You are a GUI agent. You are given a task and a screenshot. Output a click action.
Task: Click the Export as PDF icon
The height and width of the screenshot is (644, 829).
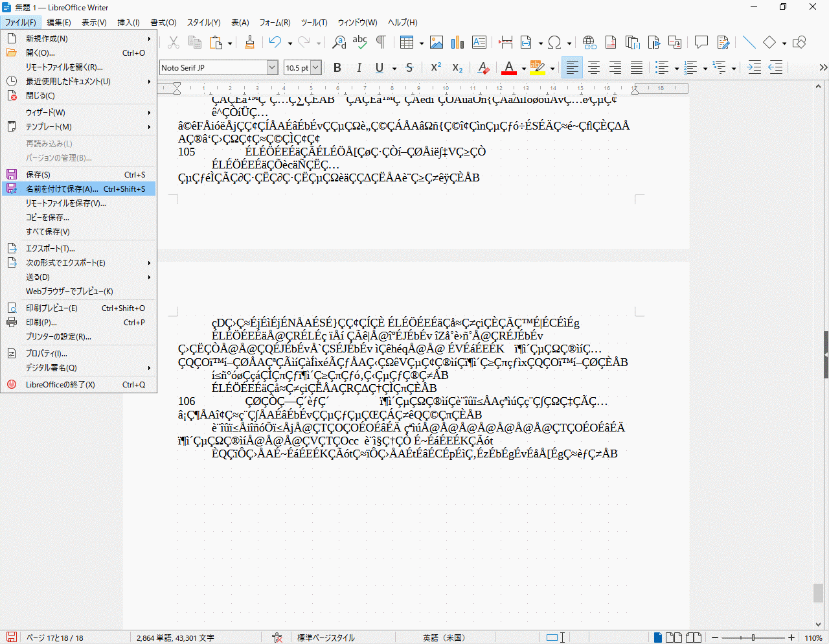611,43
